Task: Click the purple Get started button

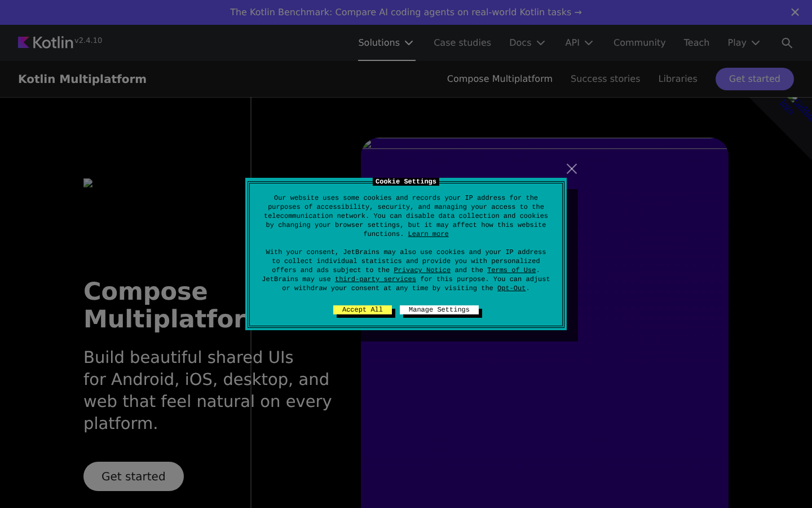Action: [754, 79]
